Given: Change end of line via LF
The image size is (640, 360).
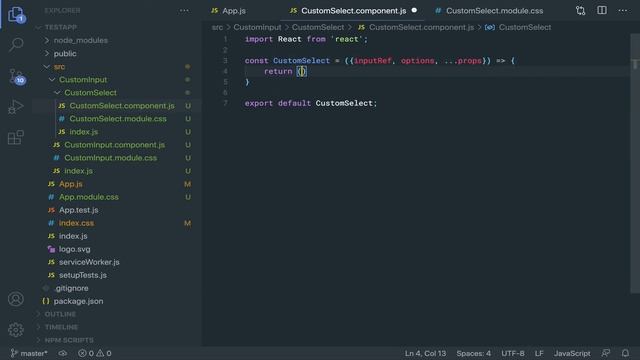Looking at the screenshot, I should click(x=539, y=353).
